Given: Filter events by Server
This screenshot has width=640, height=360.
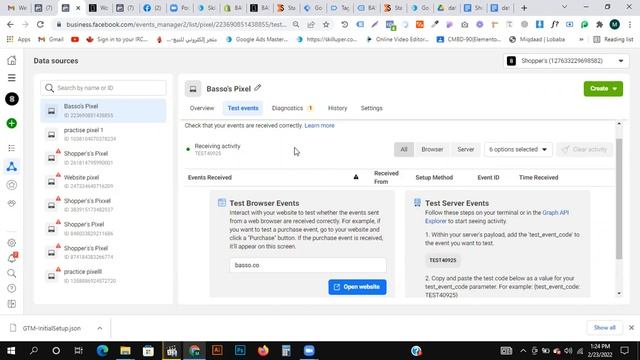Looking at the screenshot, I should click(466, 149).
